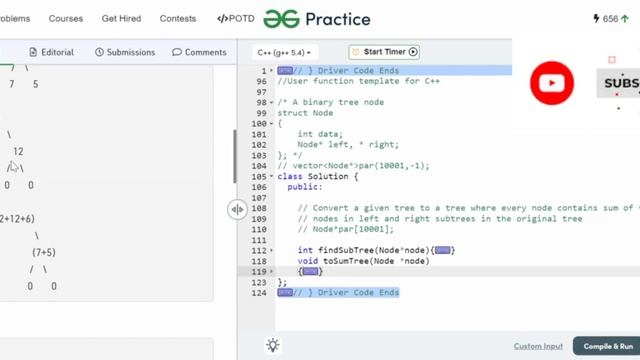This screenshot has width=640, height=360.
Task: Switch to the Submissions tab
Action: coord(125,52)
